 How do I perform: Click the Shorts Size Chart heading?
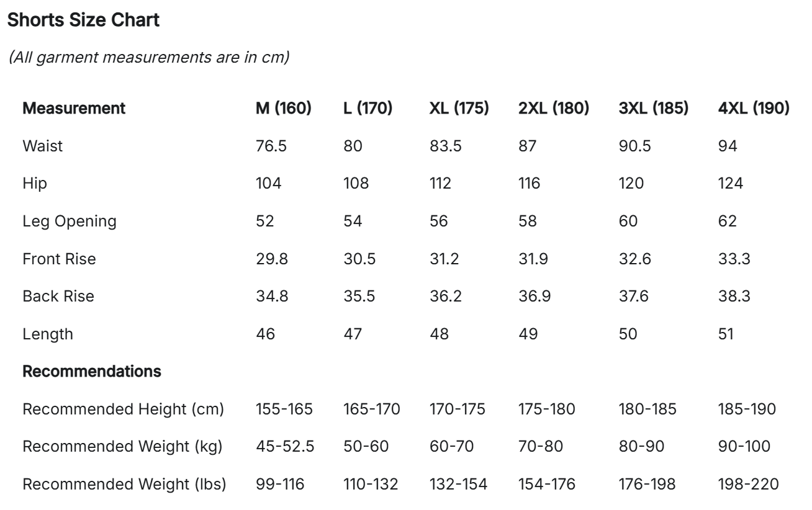tap(83, 20)
